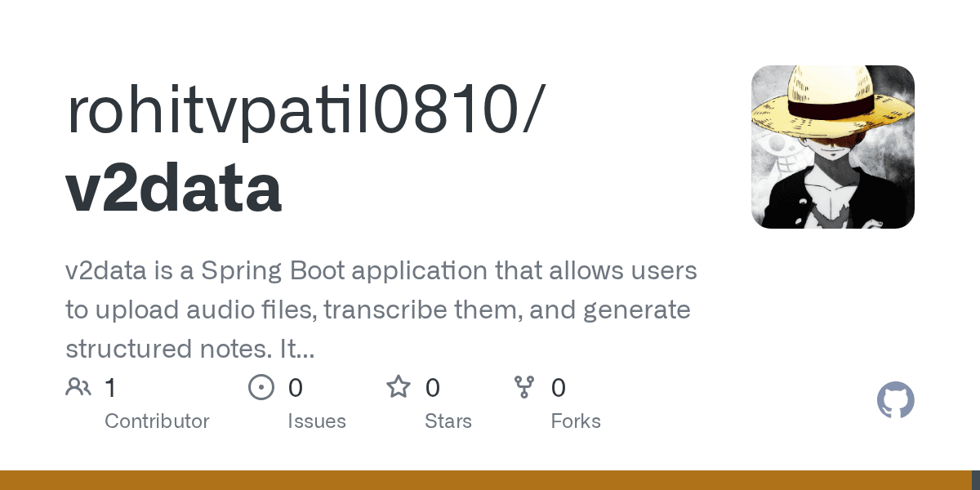Click the Forks label
The image size is (980, 490).
coord(576,421)
